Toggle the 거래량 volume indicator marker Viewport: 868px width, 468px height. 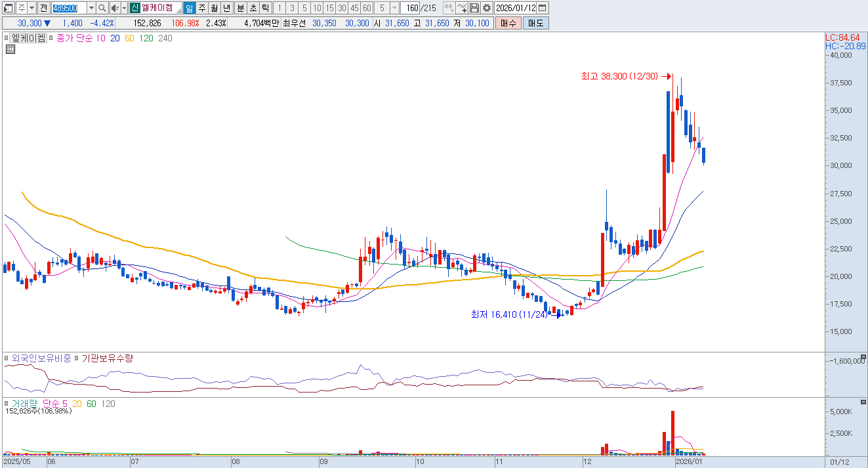7,404
